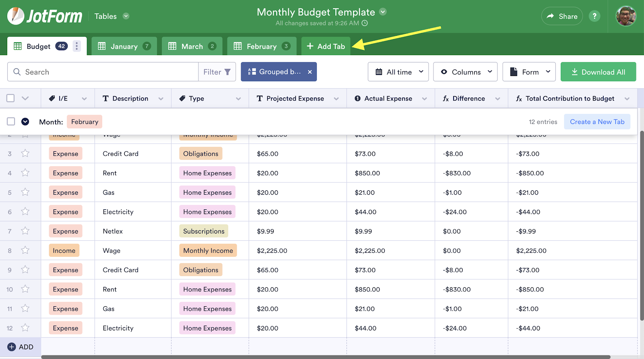Screen dimensions: 644x359
Task: Open Projected Expense column dropdown arrow
Action: tap(336, 99)
